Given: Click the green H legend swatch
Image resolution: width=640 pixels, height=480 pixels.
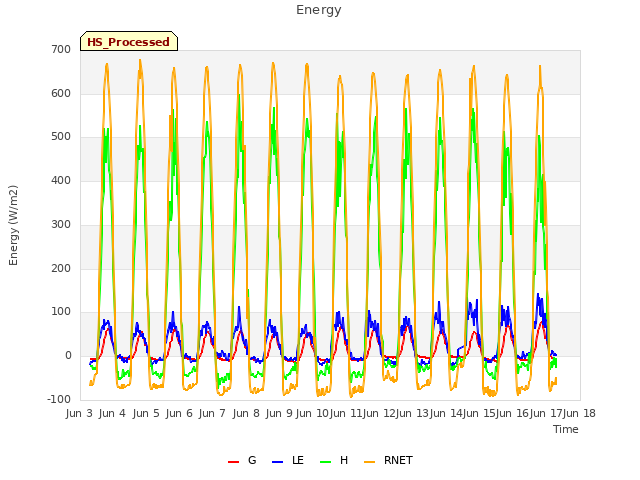Looking at the screenshot, I should 325,462.
